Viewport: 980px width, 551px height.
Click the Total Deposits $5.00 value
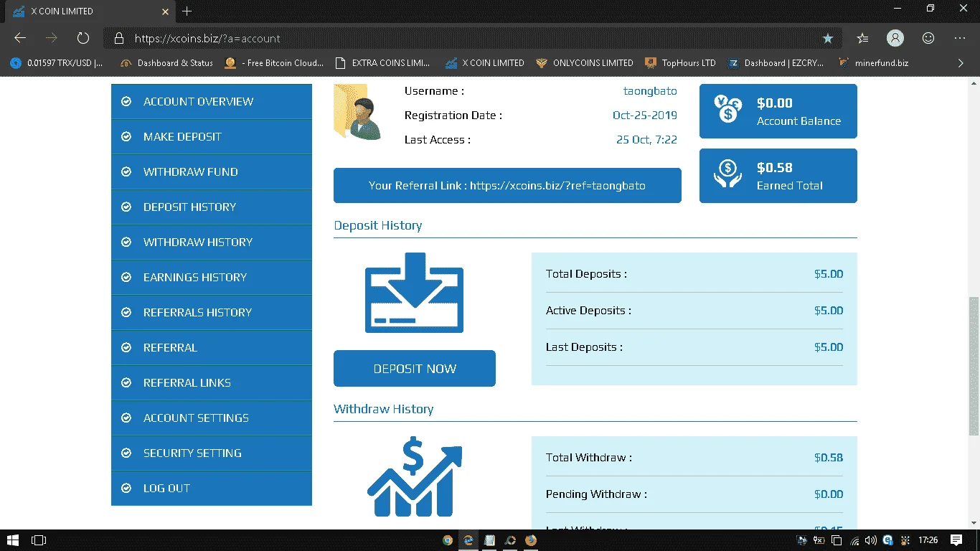click(x=829, y=274)
